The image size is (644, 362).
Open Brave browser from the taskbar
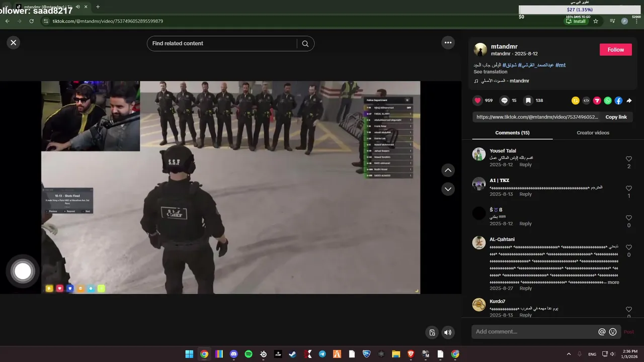tap(411, 354)
